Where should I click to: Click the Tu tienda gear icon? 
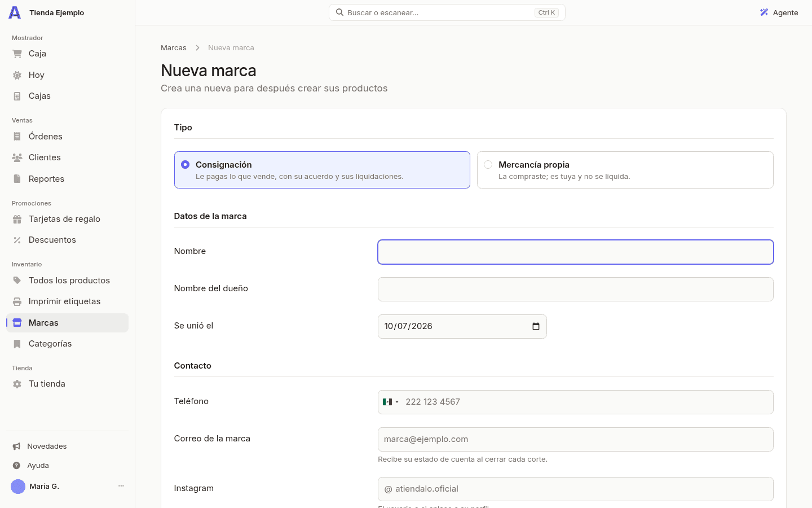(x=17, y=384)
